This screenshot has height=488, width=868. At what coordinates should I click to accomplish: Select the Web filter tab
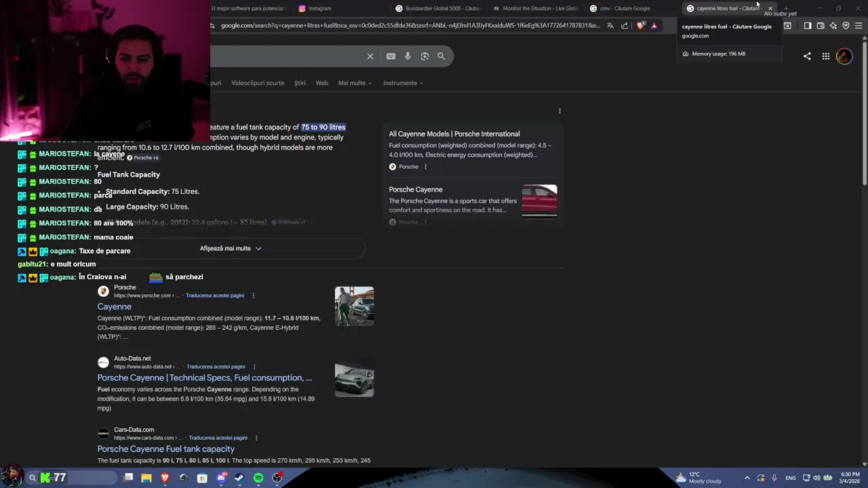click(x=321, y=83)
